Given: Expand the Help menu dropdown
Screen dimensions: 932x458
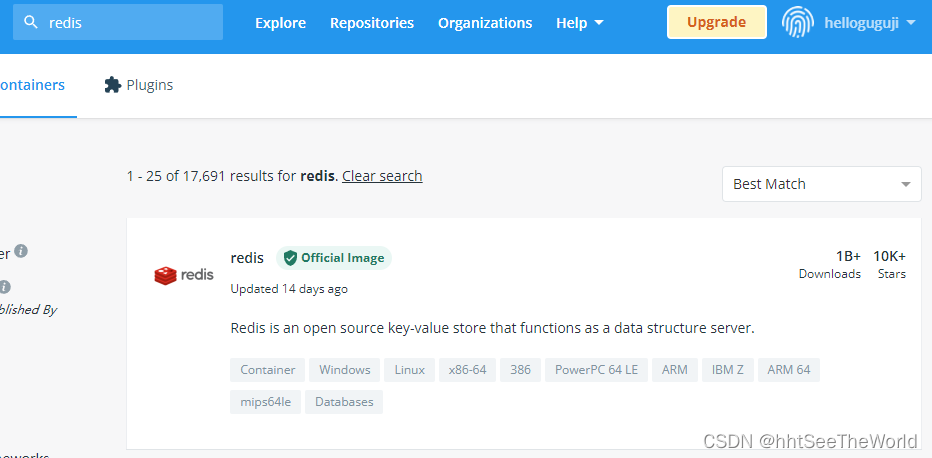Looking at the screenshot, I should point(580,23).
